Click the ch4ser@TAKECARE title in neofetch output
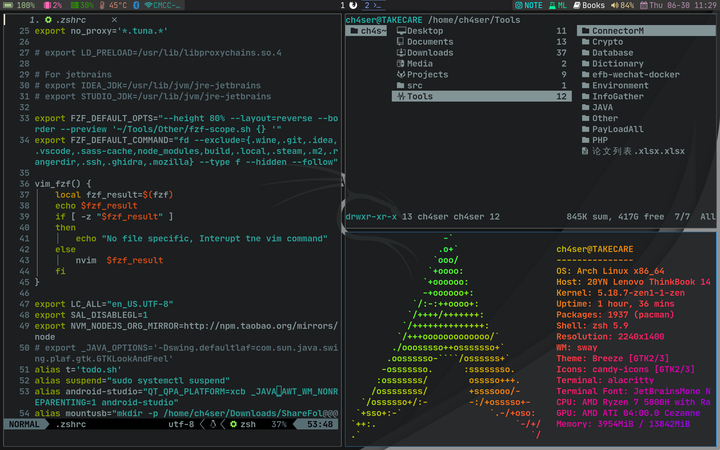This screenshot has width=720, height=450. [x=595, y=249]
